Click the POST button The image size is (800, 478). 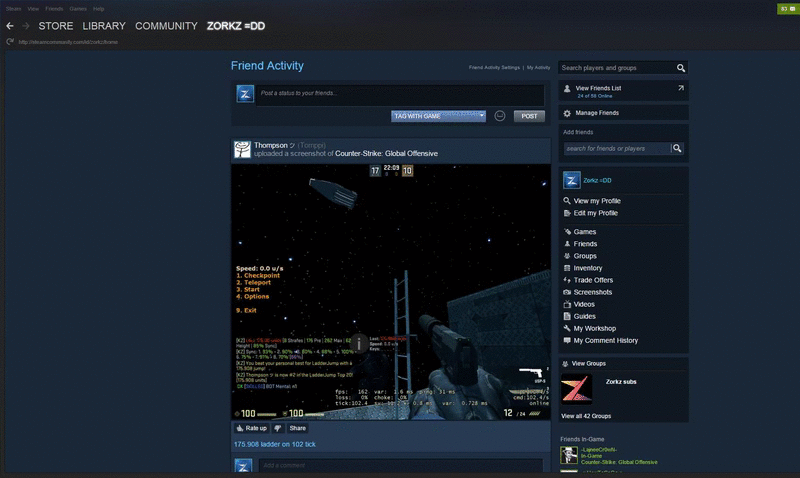coord(529,116)
